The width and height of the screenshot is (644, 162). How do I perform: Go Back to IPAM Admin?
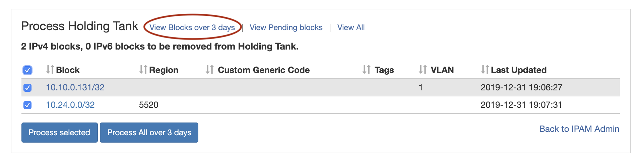point(579,129)
